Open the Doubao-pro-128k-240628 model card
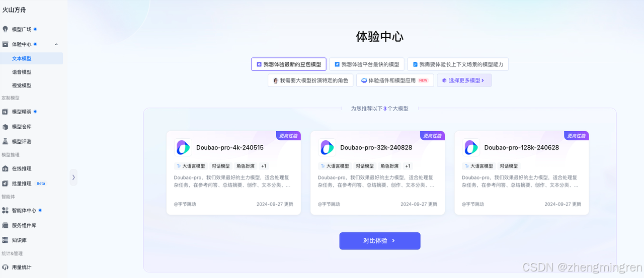644x278 pixels. [x=522, y=173]
